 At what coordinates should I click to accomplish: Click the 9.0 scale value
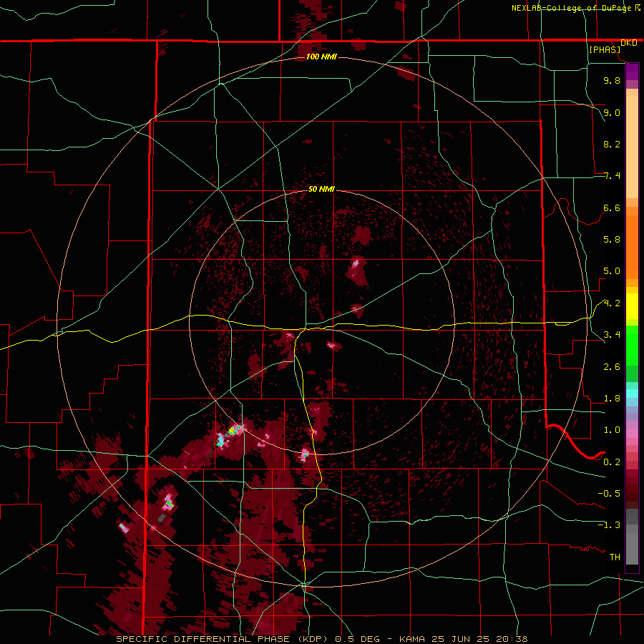(x=612, y=112)
